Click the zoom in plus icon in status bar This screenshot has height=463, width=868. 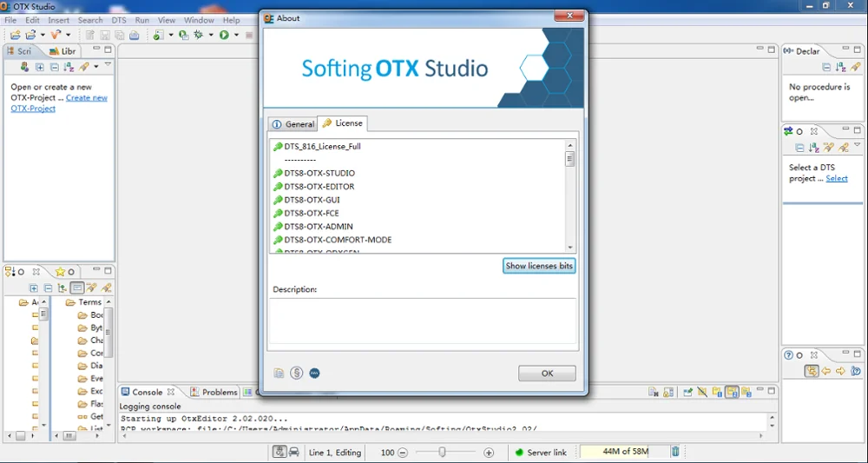489,453
